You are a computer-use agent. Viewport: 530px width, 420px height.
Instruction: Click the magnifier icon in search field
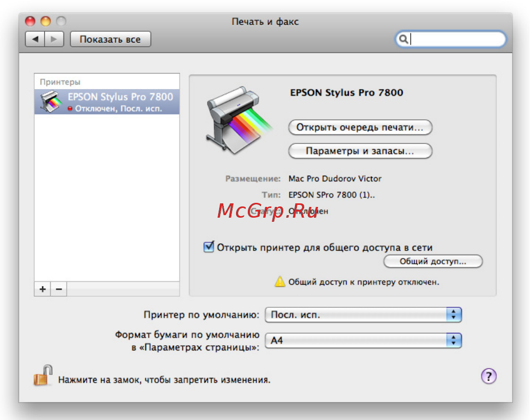pos(403,39)
